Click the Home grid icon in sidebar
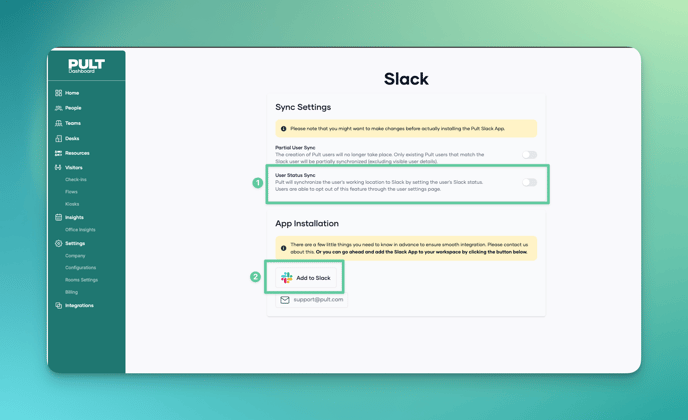Viewport: 688px width, 420px height. [58, 93]
